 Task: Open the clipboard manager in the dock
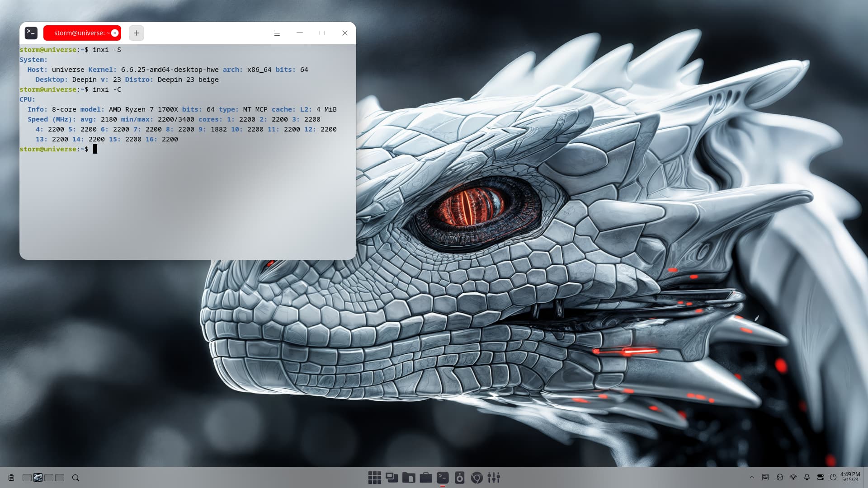[x=11, y=478]
